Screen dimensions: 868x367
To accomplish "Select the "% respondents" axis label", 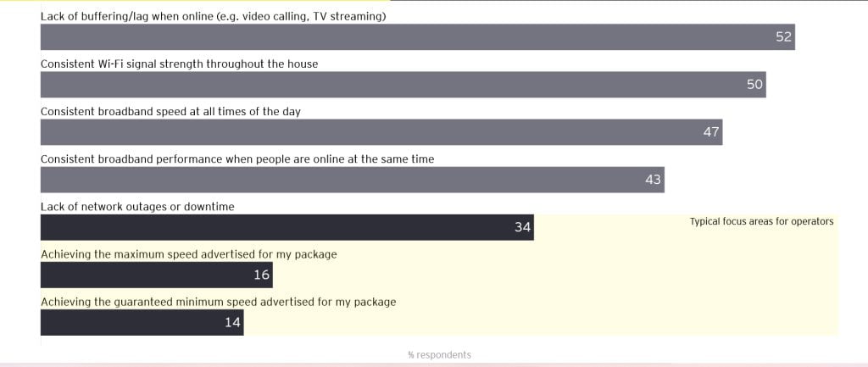I will coord(439,354).
